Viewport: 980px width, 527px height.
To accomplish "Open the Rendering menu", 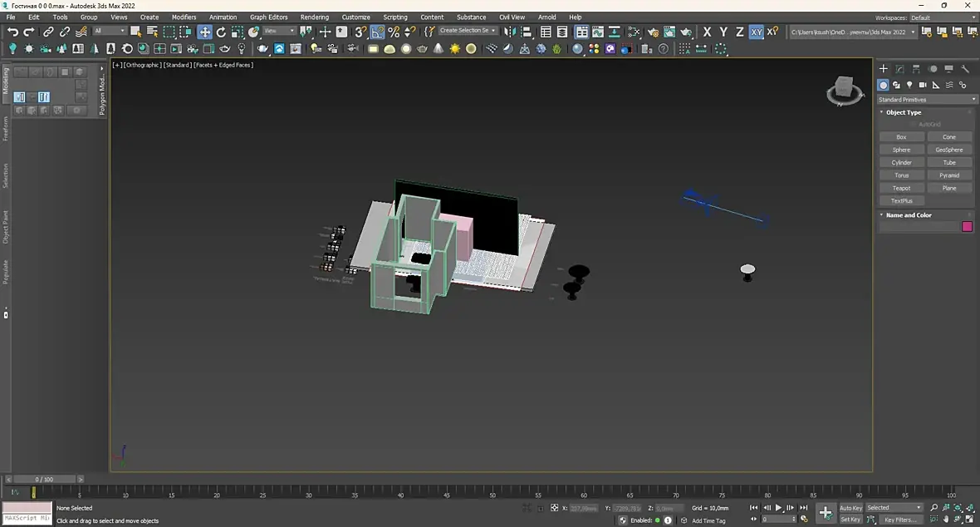I will pyautogui.click(x=314, y=17).
